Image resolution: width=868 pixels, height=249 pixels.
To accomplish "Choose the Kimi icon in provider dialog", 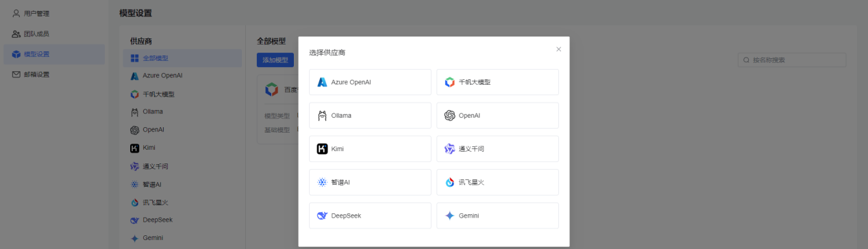I will pos(322,148).
